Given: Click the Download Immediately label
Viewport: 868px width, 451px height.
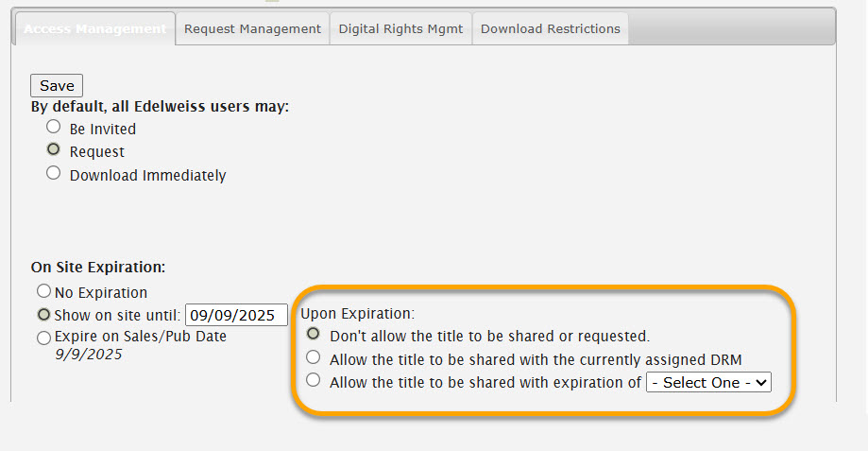Looking at the screenshot, I should [147, 176].
